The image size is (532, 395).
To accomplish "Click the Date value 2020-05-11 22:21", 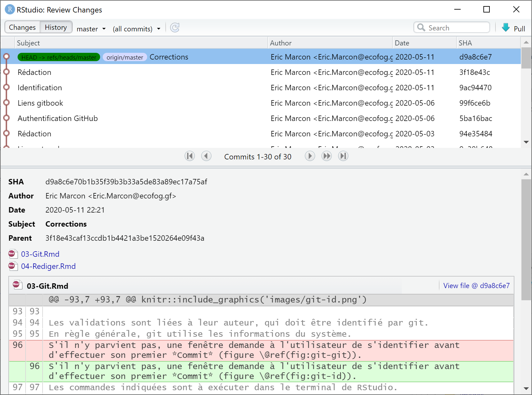I will [x=75, y=210].
